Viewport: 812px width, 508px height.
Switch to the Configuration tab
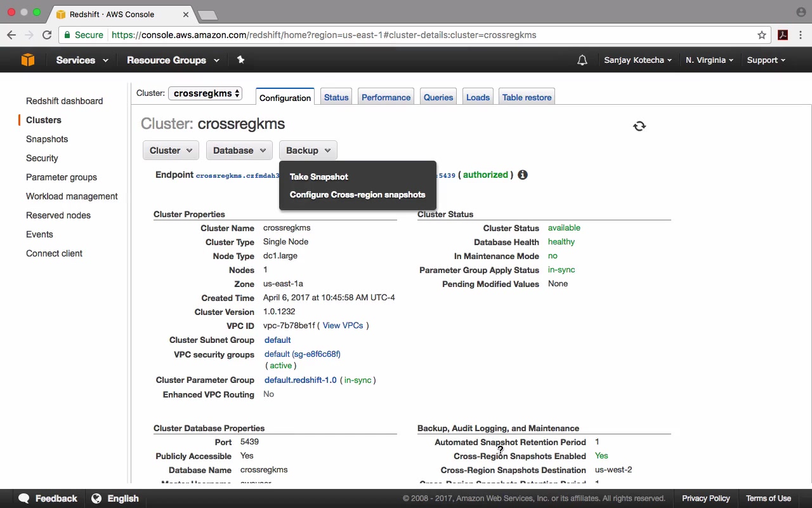[x=285, y=97]
